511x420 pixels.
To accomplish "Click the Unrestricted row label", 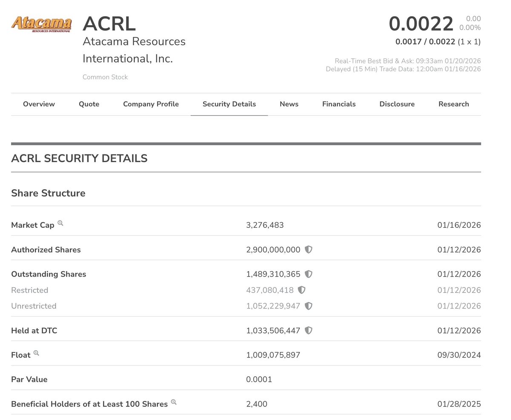I will pyautogui.click(x=34, y=306).
